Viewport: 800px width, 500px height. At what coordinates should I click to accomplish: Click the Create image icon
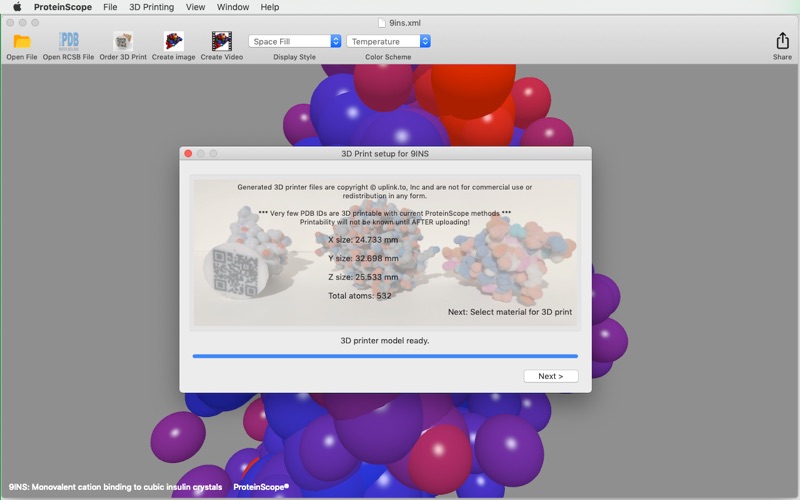click(173, 41)
